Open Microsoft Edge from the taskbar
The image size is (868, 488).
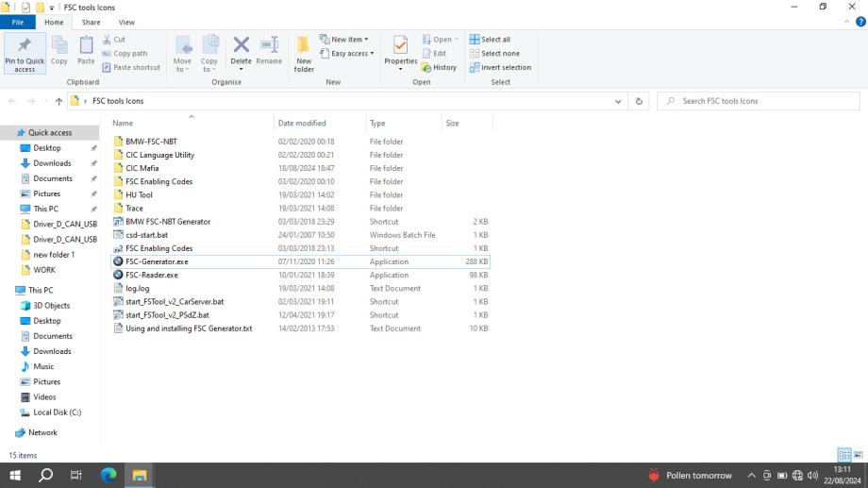click(x=108, y=476)
